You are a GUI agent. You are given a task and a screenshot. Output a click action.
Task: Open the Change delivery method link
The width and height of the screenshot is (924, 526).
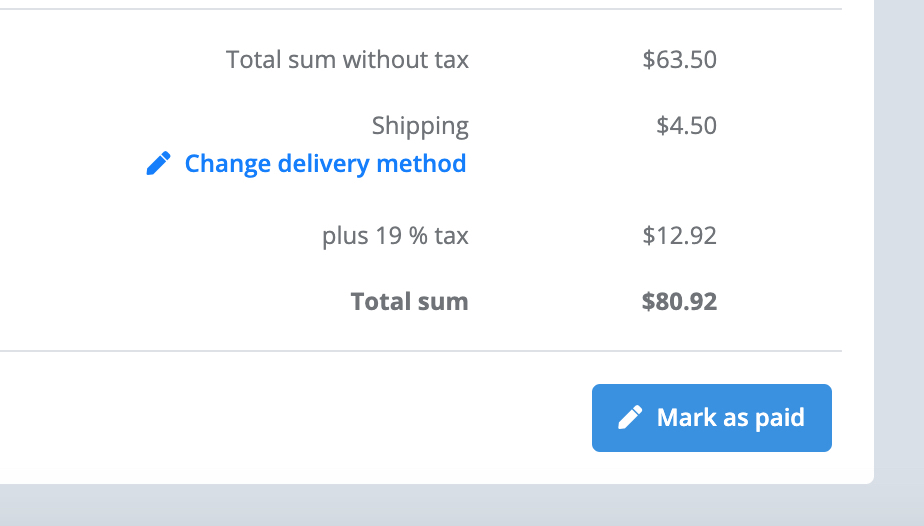306,164
